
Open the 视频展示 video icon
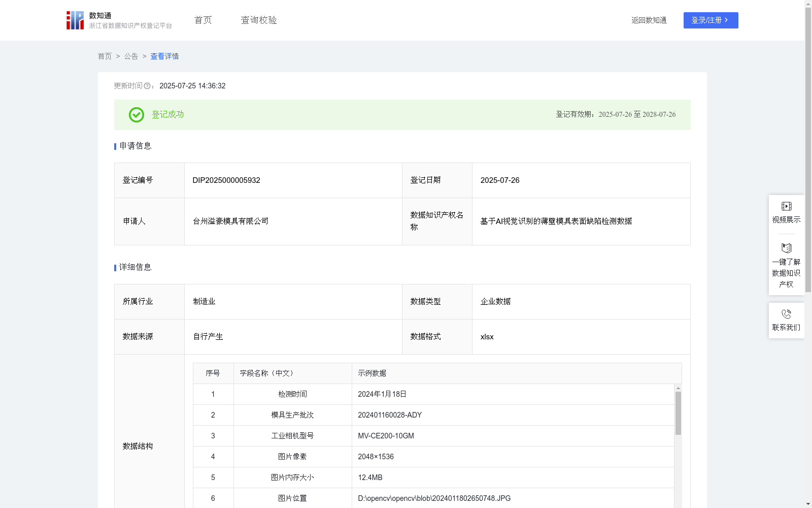pyautogui.click(x=786, y=206)
